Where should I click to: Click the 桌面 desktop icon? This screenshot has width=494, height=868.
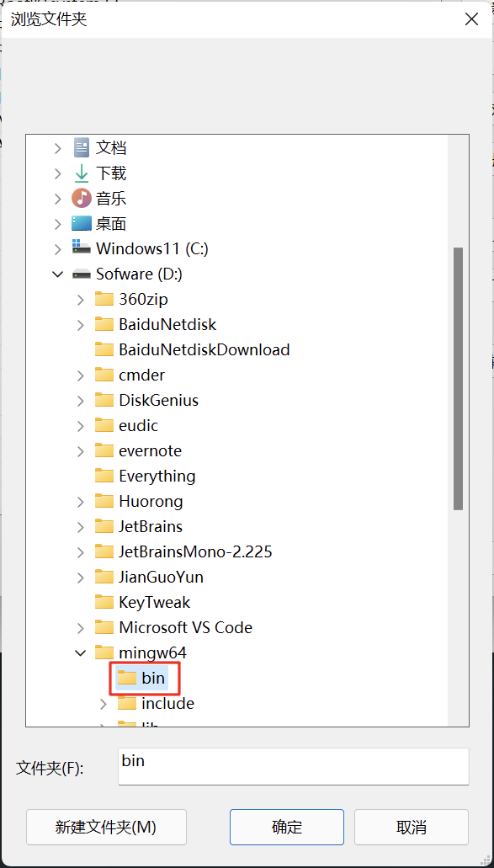(82, 224)
